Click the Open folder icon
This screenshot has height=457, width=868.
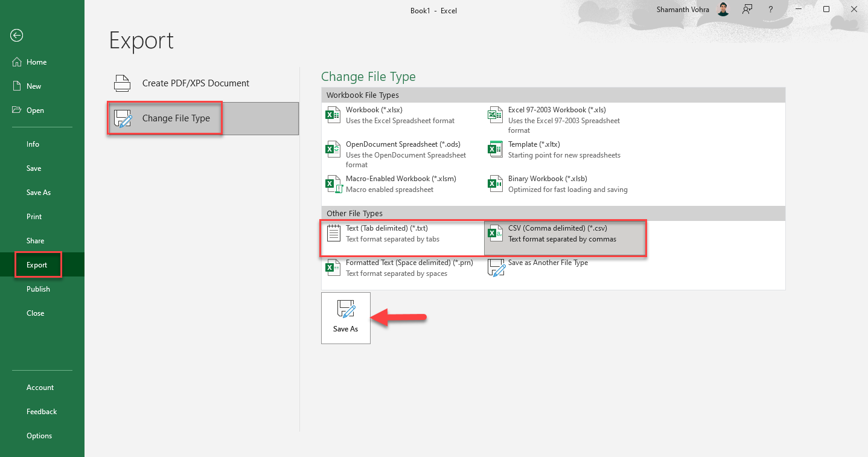pos(17,110)
